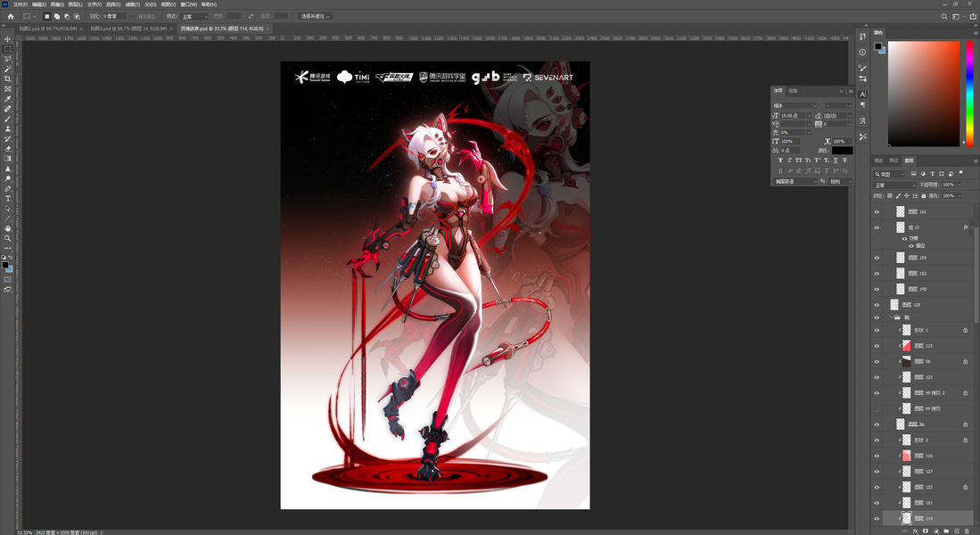Select the Lasso tool
This screenshot has height=535, width=980.
point(7,59)
